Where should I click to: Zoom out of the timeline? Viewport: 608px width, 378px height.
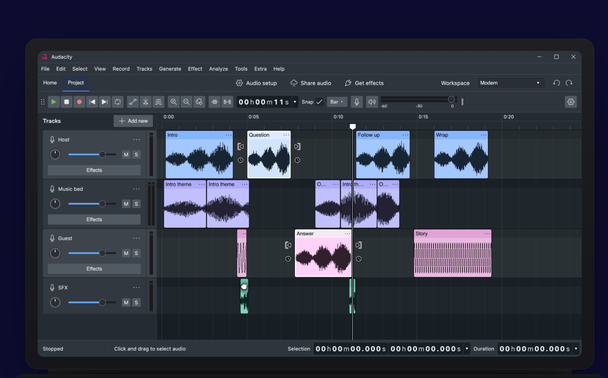point(186,102)
